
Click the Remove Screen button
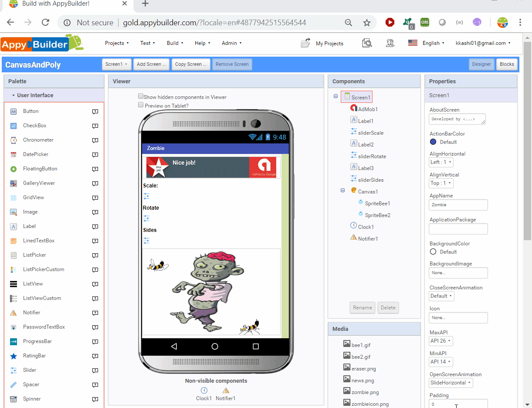[x=232, y=64]
